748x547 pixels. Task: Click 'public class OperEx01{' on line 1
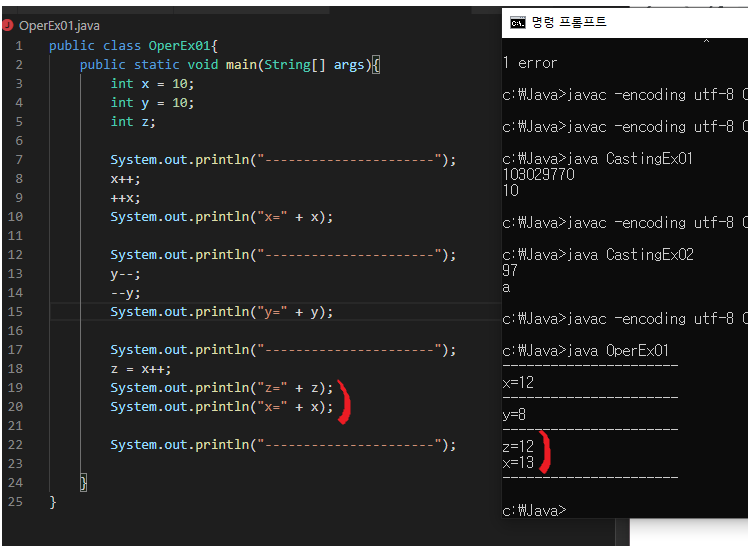(x=133, y=46)
